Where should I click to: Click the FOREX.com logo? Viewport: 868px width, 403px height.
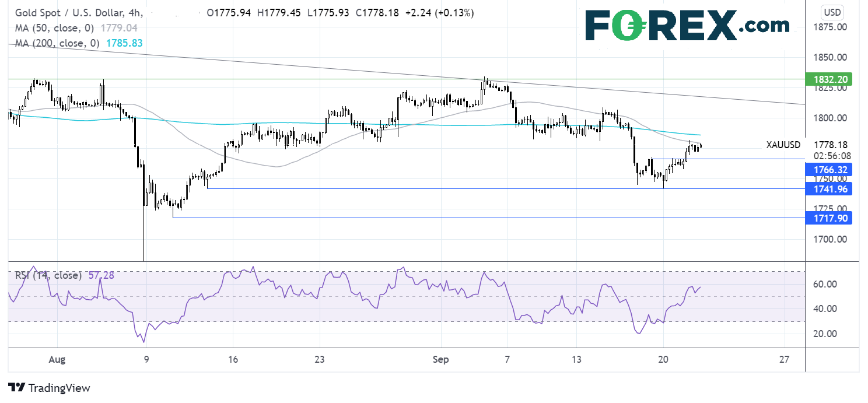click(x=687, y=24)
